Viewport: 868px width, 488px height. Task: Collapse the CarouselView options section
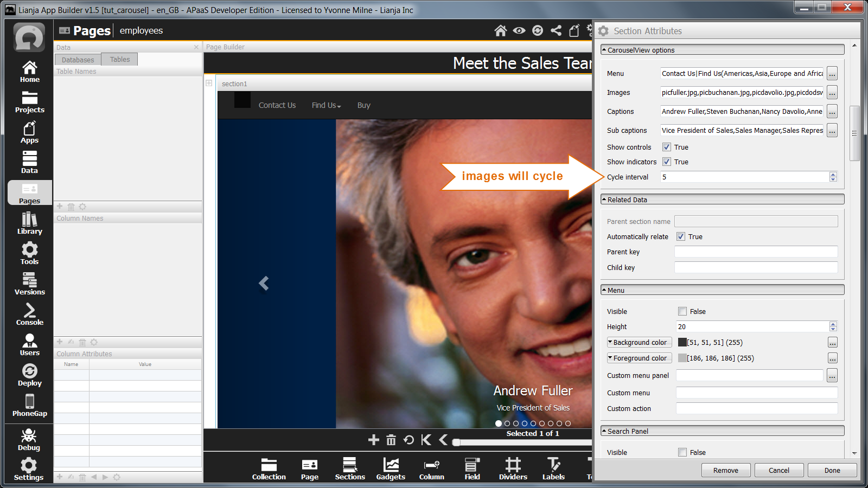click(x=604, y=50)
